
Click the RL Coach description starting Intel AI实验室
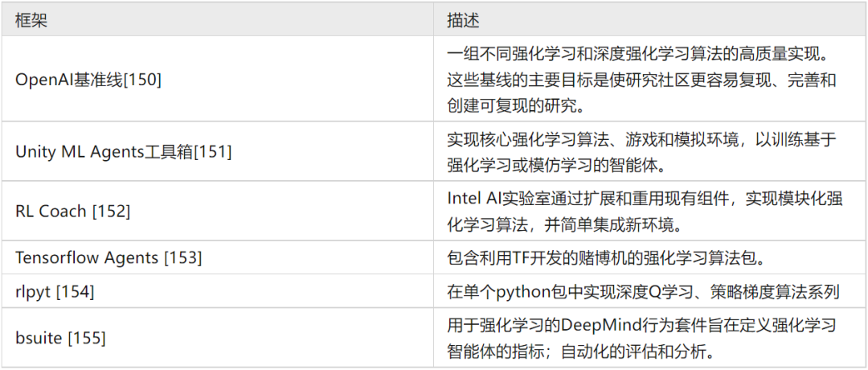click(x=645, y=211)
